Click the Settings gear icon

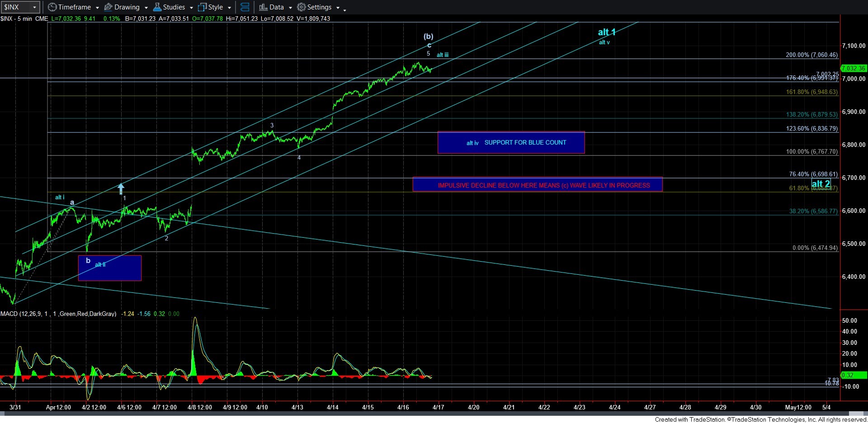click(x=302, y=7)
